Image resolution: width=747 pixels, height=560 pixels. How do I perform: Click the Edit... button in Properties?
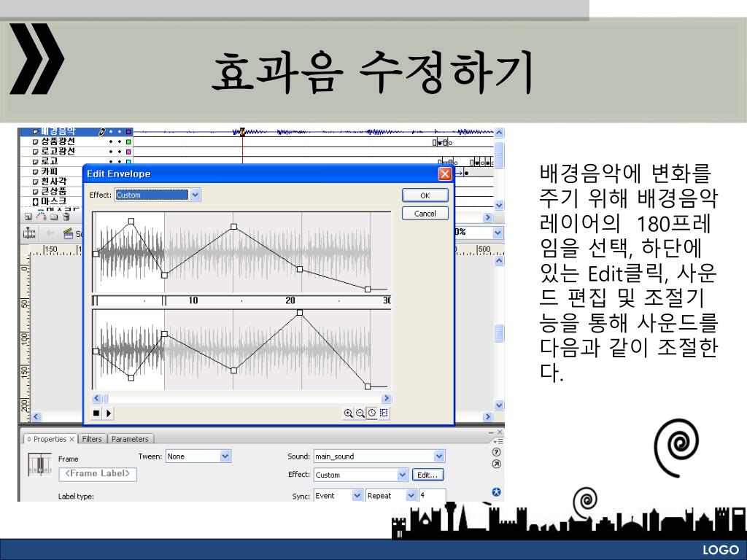[427, 475]
